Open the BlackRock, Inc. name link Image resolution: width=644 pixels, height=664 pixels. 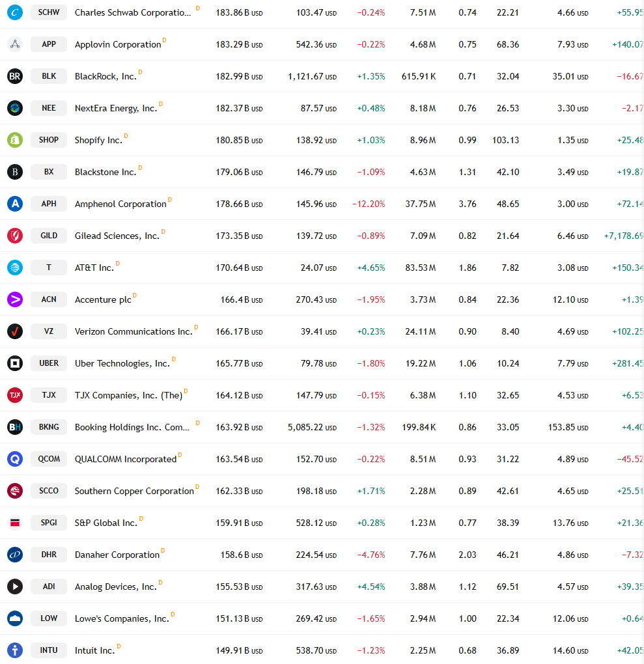tap(105, 77)
